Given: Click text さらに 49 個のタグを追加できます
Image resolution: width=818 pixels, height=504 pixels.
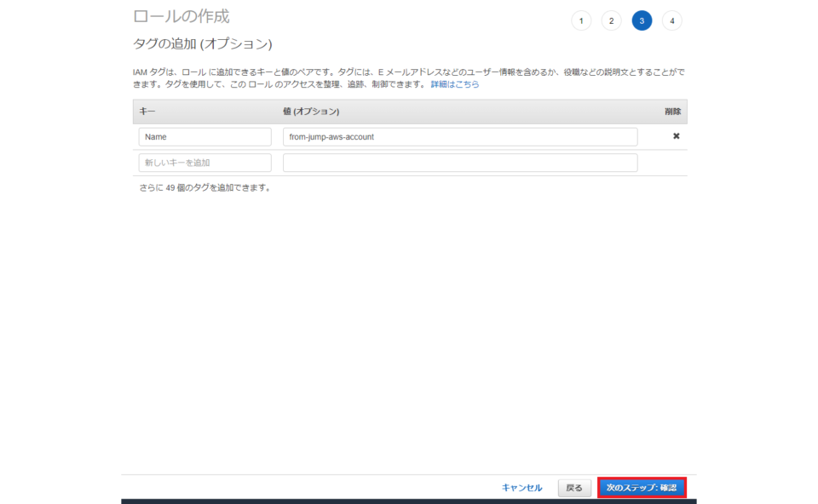Looking at the screenshot, I should click(x=205, y=187).
